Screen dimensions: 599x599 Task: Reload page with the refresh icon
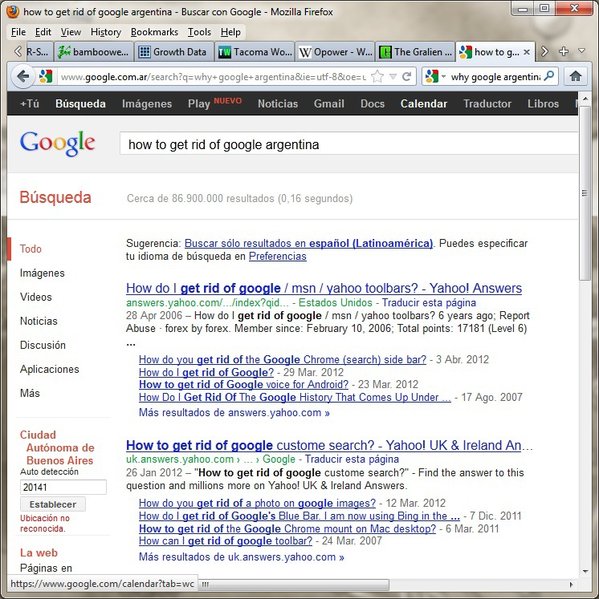point(407,77)
